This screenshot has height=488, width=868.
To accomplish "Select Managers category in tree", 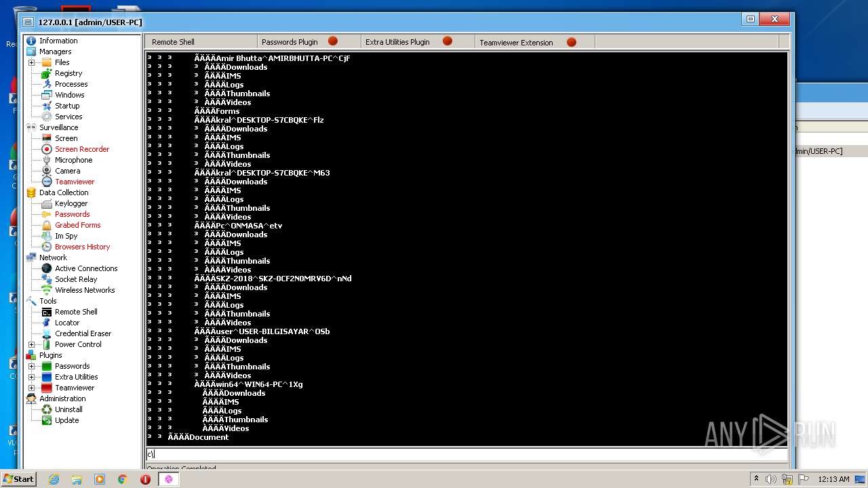I will (55, 52).
